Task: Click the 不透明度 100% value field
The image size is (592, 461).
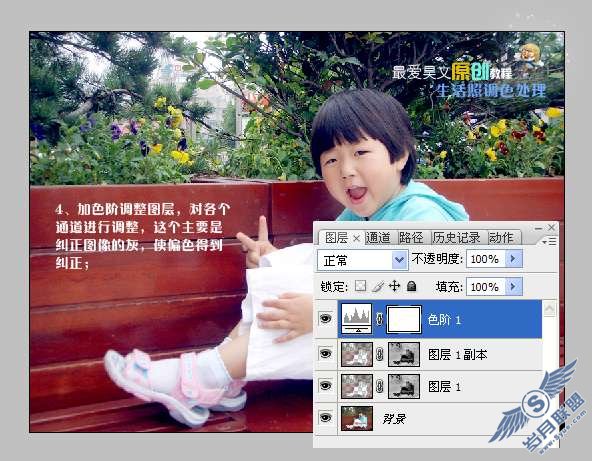Action: (x=485, y=259)
